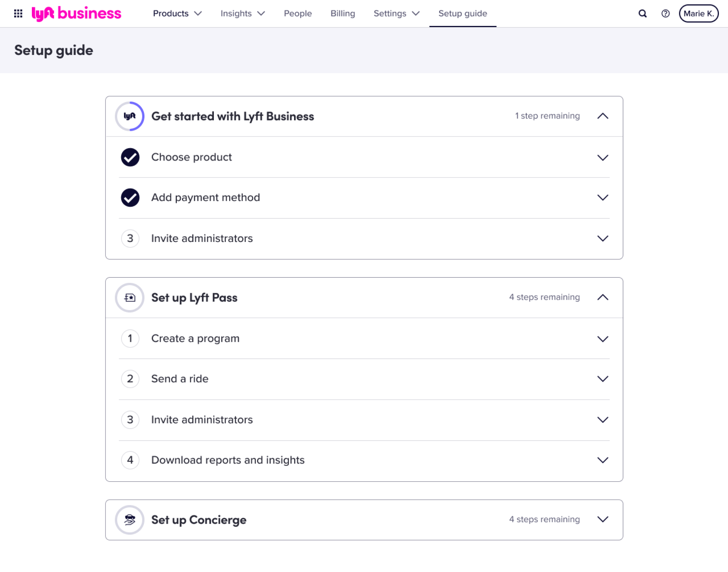The height and width of the screenshot is (572, 728).
Task: Go to the People page
Action: pos(298,14)
